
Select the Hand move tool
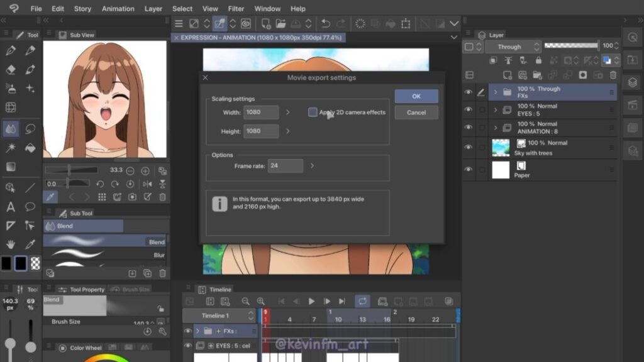pos(11,244)
